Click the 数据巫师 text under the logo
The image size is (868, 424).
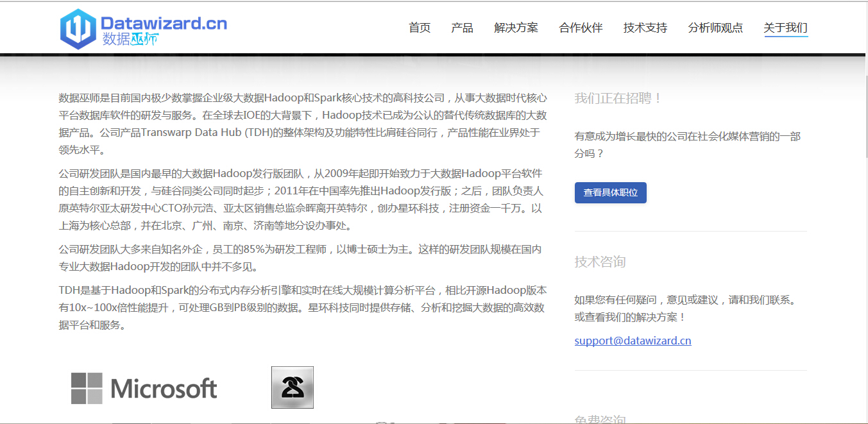tap(130, 39)
